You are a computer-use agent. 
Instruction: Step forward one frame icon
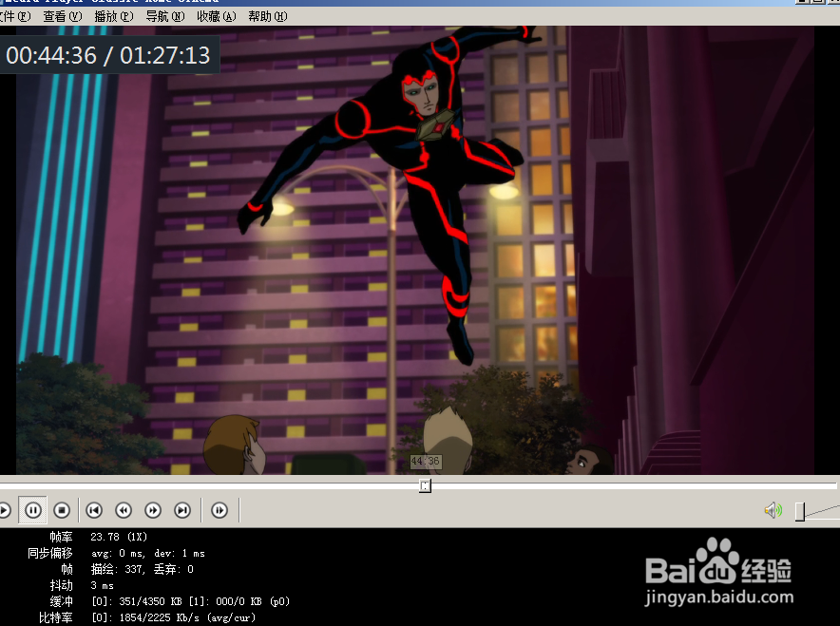click(220, 510)
